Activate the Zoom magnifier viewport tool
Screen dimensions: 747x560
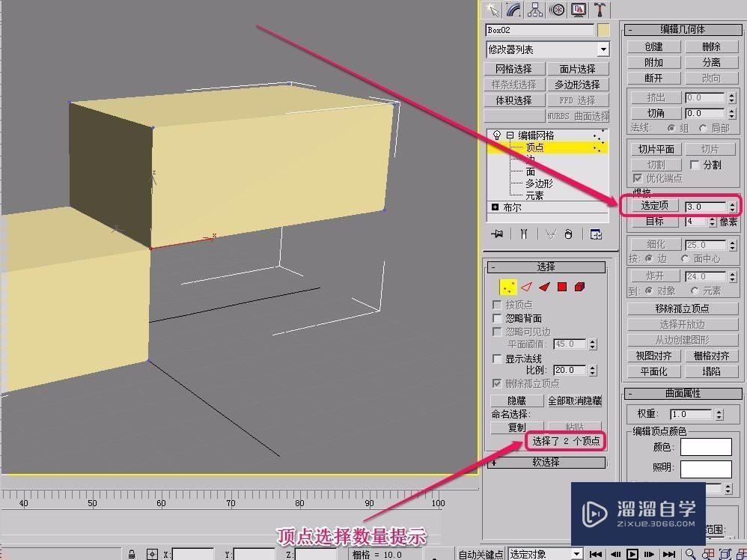point(690,553)
